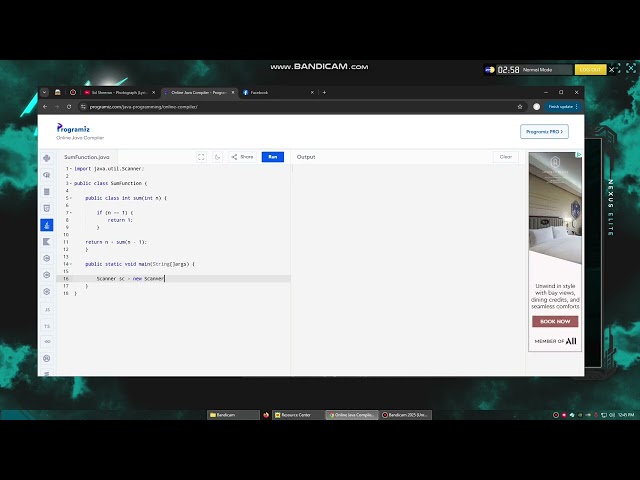Open Programiz PRO link
Image resolution: width=640 pixels, height=480 pixels.
pyautogui.click(x=544, y=131)
